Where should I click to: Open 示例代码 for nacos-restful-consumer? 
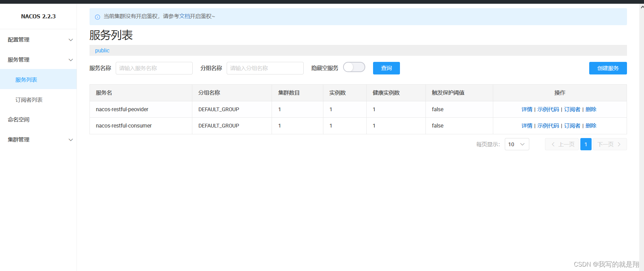tap(548, 126)
